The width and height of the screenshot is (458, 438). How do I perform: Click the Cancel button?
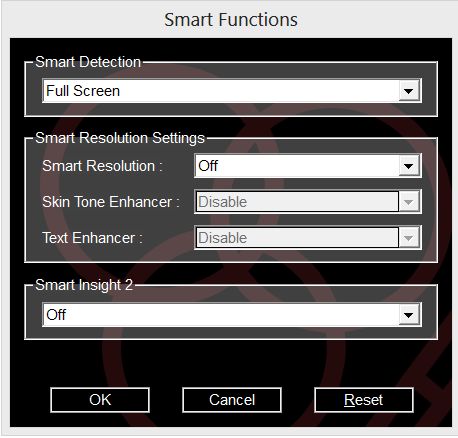pos(232,400)
